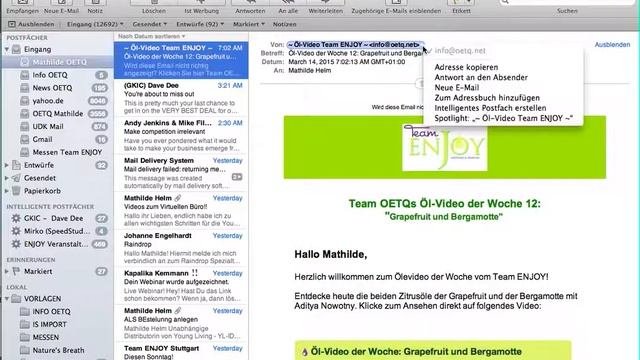640x360 pixels.
Task: Reply using Antworten button
Action: pyautogui.click(x=250, y=7)
